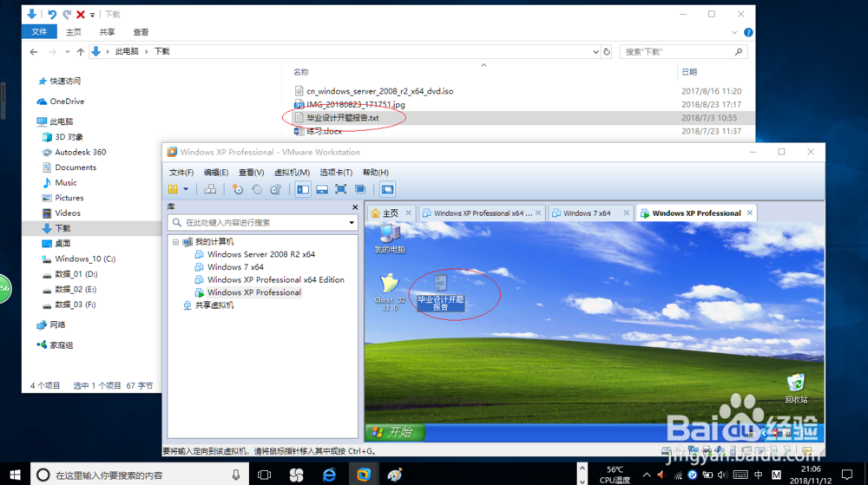868x485 pixels.
Task: Click the Revert to Snapshot toolbar icon
Action: click(257, 189)
